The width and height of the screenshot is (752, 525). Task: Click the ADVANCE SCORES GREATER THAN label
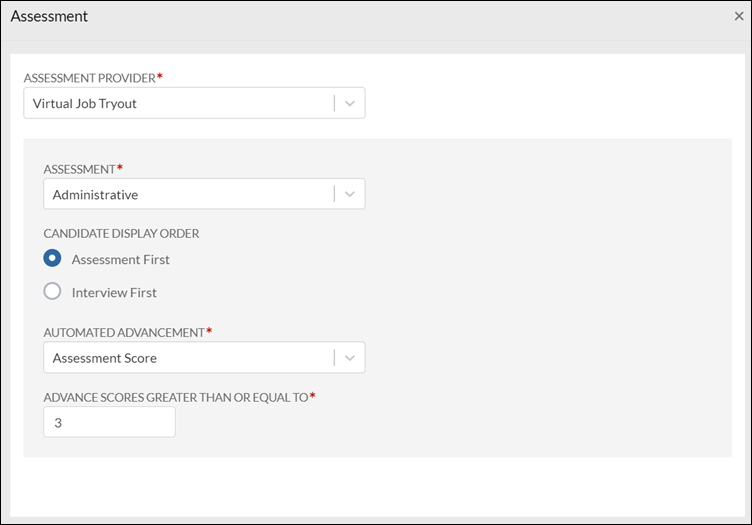(x=175, y=397)
